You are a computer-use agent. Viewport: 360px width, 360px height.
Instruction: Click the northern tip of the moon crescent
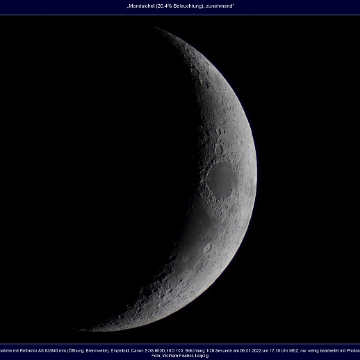click(x=157, y=28)
